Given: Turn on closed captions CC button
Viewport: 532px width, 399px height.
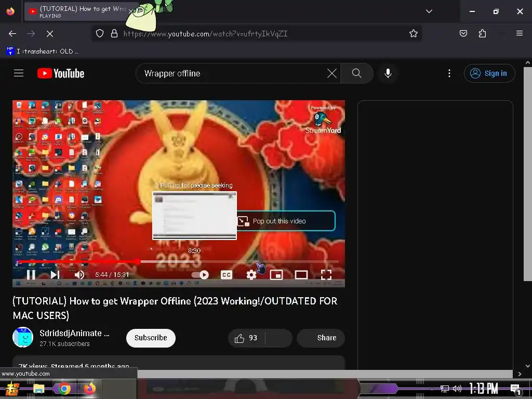Looking at the screenshot, I should 227,274.
